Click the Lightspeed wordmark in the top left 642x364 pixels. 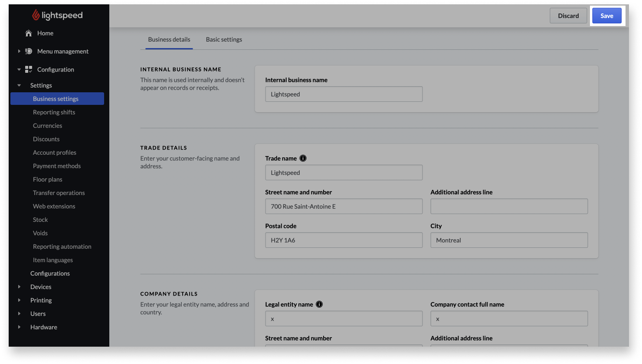pos(62,15)
